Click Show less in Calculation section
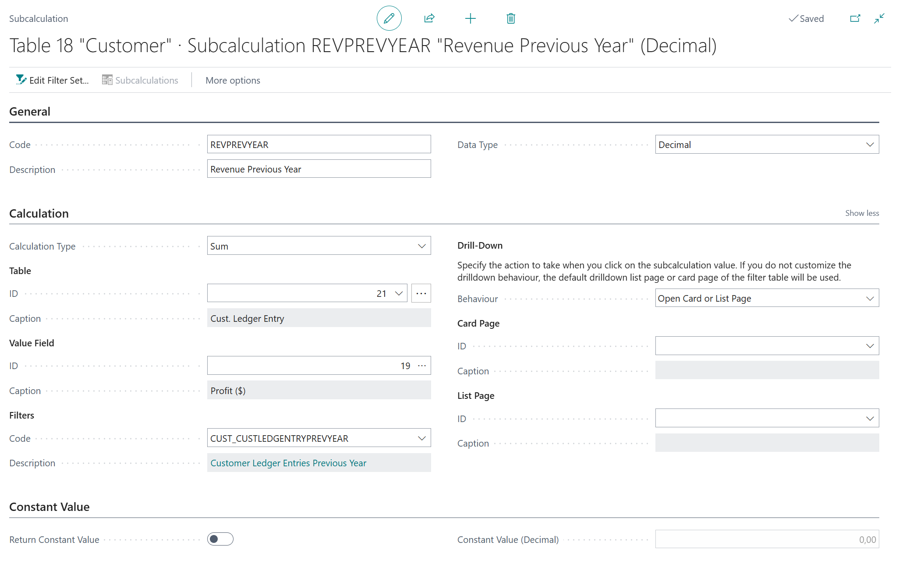This screenshot has width=899, height=588. point(862,213)
